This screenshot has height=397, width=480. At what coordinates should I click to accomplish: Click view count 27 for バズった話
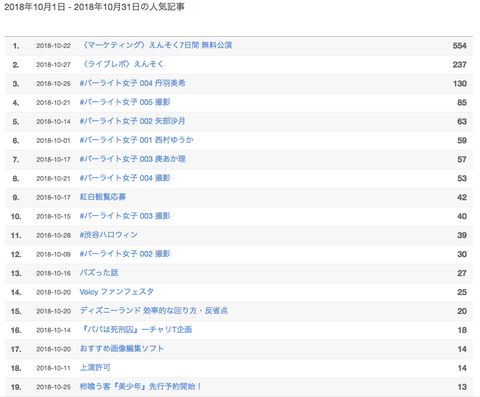click(462, 273)
